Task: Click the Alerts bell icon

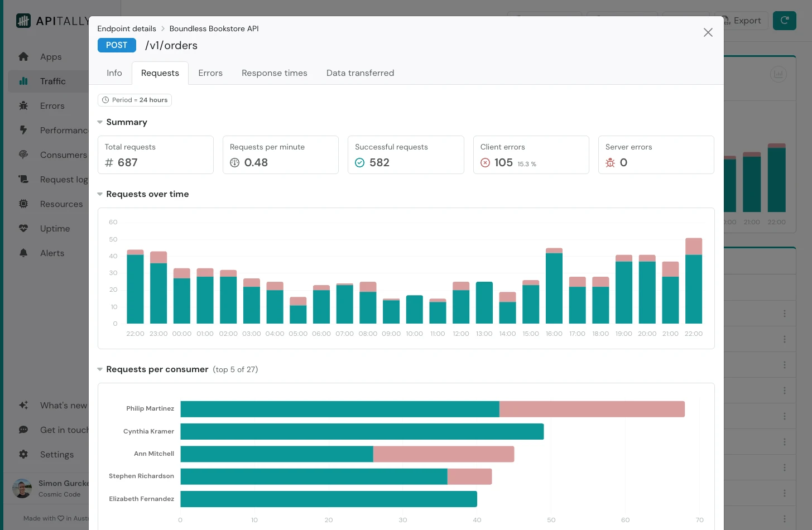Action: click(x=23, y=253)
